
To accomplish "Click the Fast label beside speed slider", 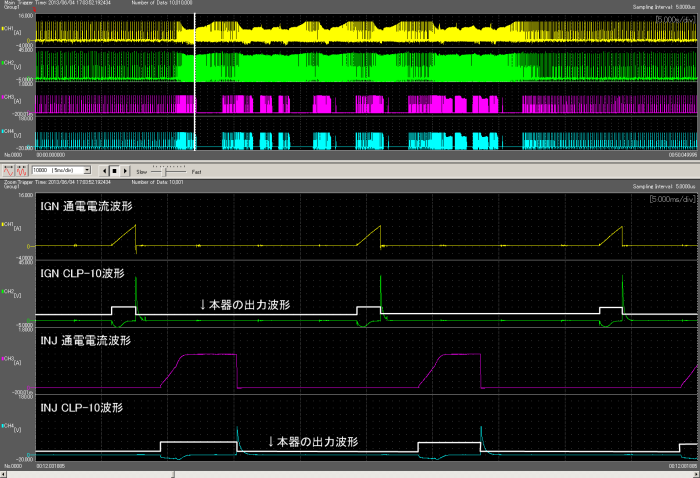I will tap(196, 172).
